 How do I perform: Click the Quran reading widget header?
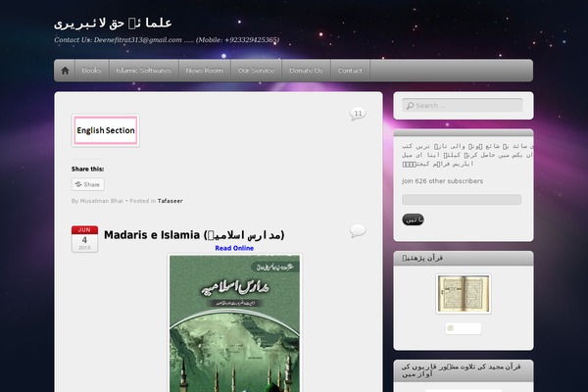[464, 259]
